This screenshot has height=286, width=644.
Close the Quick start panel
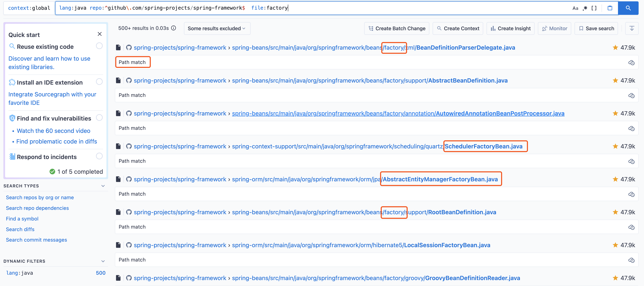tap(100, 34)
